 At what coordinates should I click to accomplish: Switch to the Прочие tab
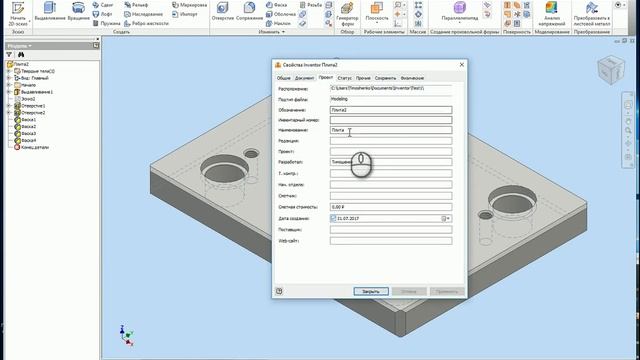(x=363, y=78)
